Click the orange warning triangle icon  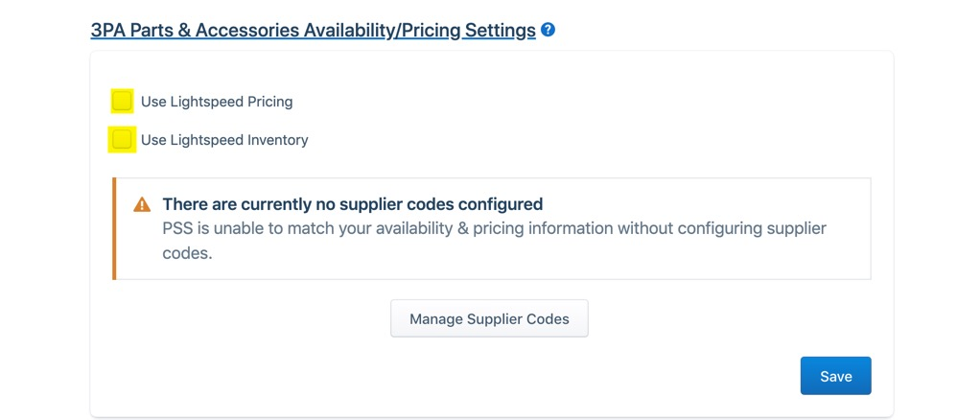142,204
